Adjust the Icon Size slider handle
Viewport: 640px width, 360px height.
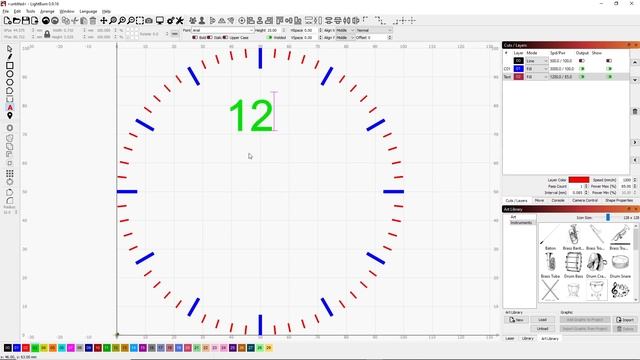click(x=608, y=218)
